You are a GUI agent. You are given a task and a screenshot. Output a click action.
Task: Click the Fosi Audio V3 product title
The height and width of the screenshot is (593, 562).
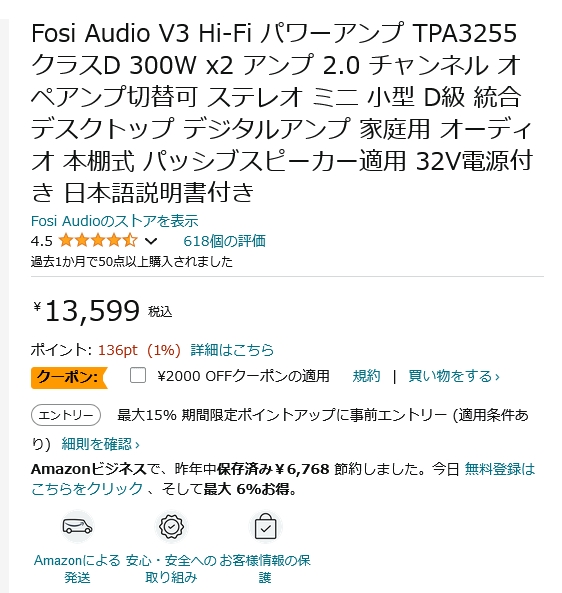pyautogui.click(x=282, y=113)
